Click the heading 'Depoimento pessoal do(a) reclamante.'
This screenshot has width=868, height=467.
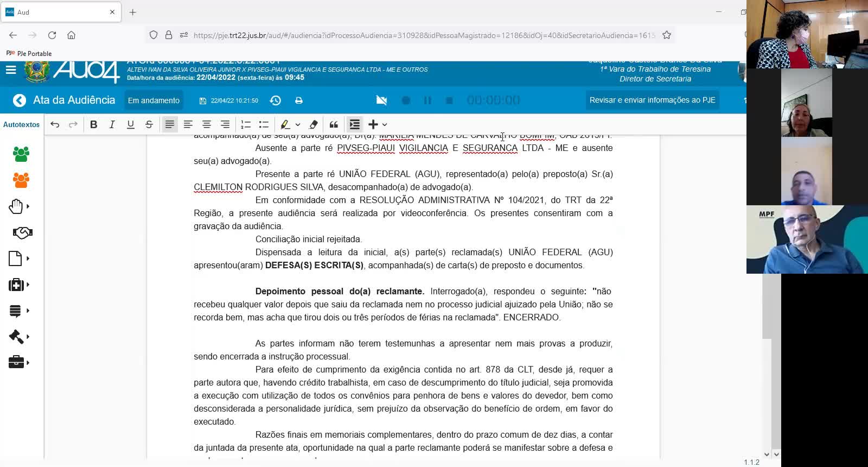[x=340, y=292]
